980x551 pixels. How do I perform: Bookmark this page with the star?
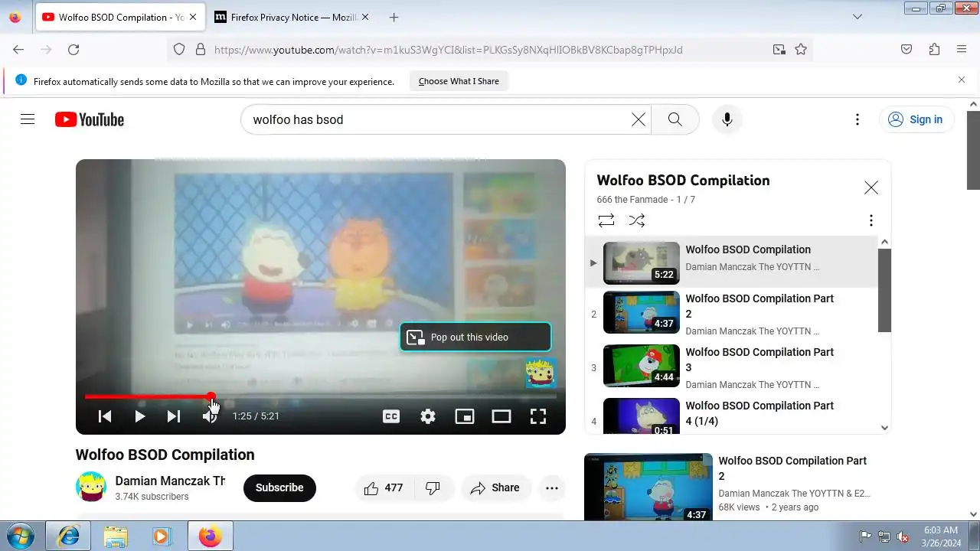pos(801,49)
